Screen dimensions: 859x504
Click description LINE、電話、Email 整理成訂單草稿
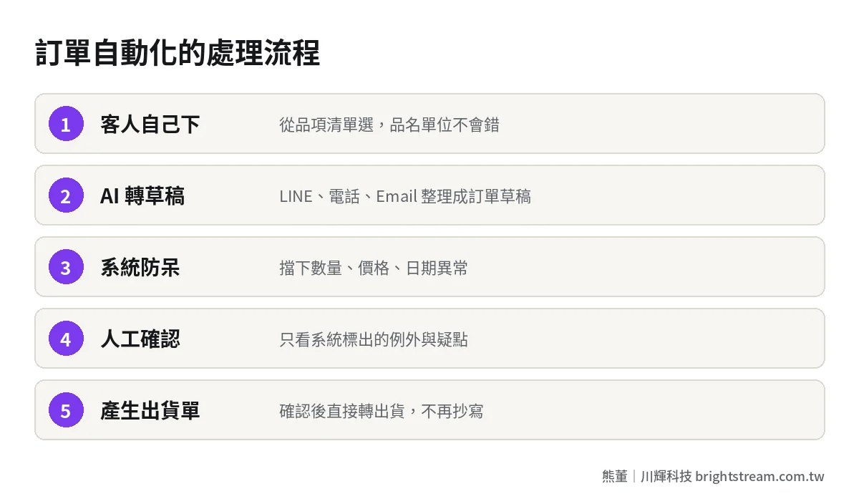pyautogui.click(x=405, y=196)
